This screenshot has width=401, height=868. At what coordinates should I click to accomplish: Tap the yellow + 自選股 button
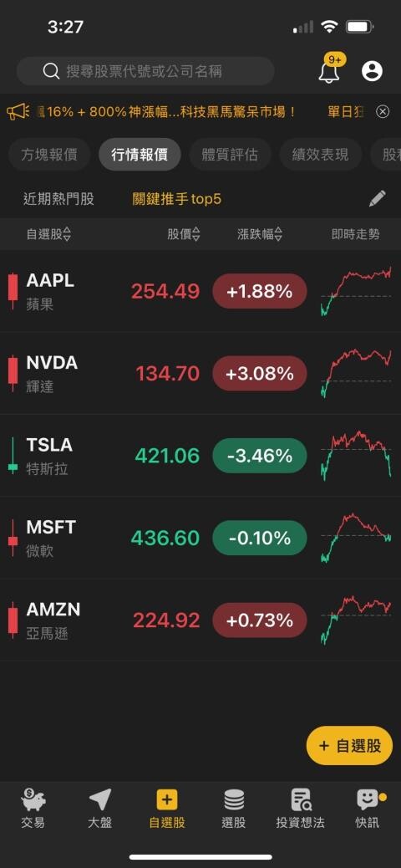pyautogui.click(x=349, y=746)
